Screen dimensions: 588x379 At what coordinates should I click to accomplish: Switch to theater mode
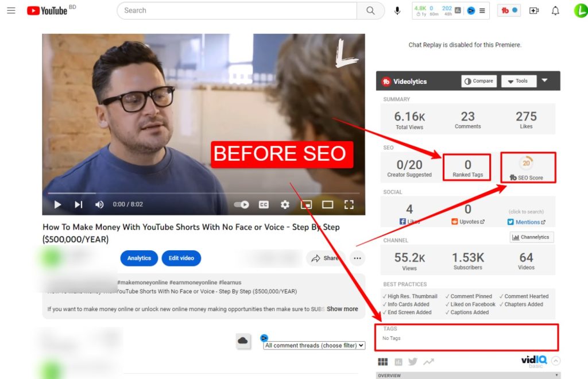(x=327, y=204)
